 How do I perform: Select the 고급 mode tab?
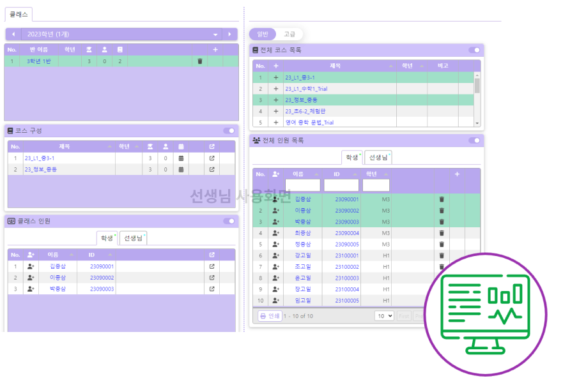click(289, 34)
